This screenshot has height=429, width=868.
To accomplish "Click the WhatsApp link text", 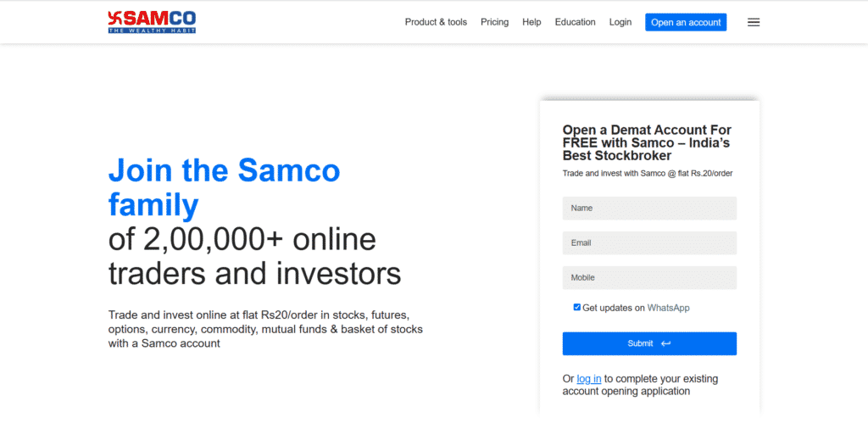I will click(x=668, y=308).
